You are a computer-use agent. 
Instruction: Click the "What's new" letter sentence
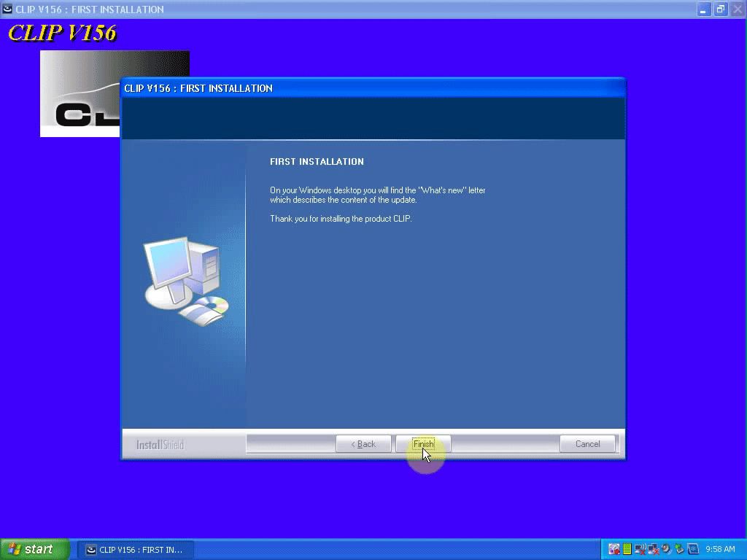click(377, 195)
